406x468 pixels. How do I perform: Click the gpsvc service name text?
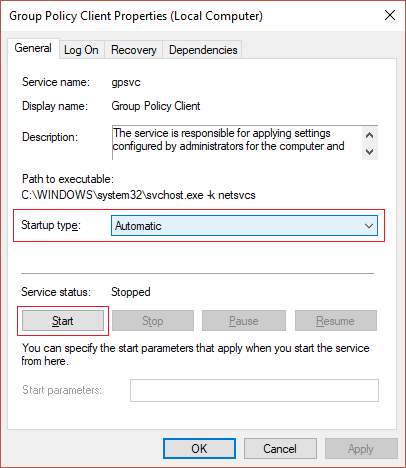[126, 82]
